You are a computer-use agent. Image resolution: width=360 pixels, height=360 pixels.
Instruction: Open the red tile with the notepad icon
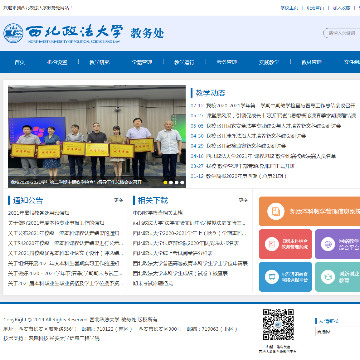coord(285,244)
